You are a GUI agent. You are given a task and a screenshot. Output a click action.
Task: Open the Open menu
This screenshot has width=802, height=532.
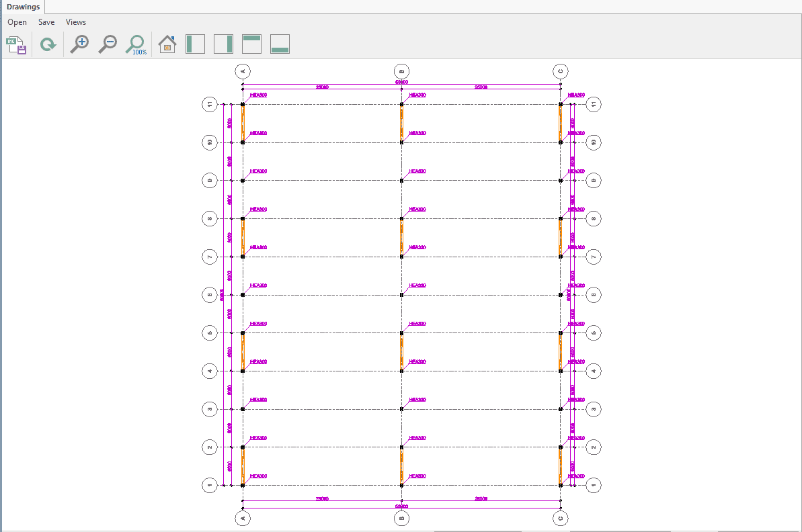click(x=17, y=22)
